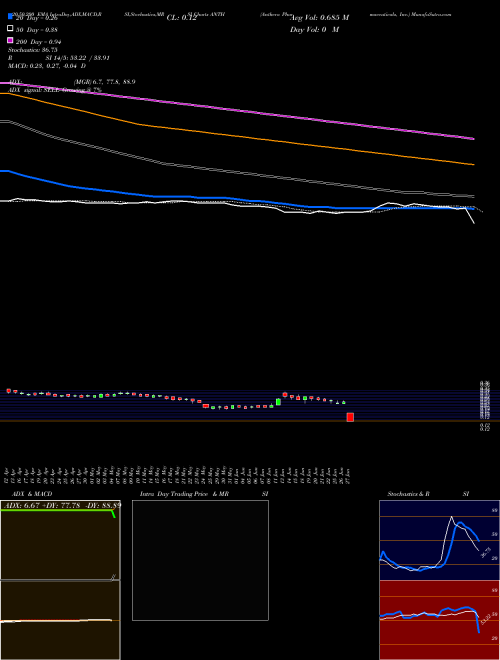Click the 'Stochastics: 36.73' readout
This screenshot has width=500, height=660.
pos(33,50)
